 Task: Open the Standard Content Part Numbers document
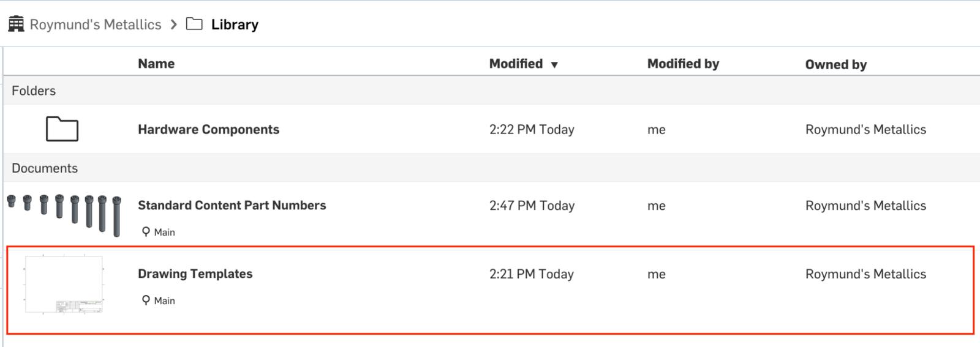point(232,205)
